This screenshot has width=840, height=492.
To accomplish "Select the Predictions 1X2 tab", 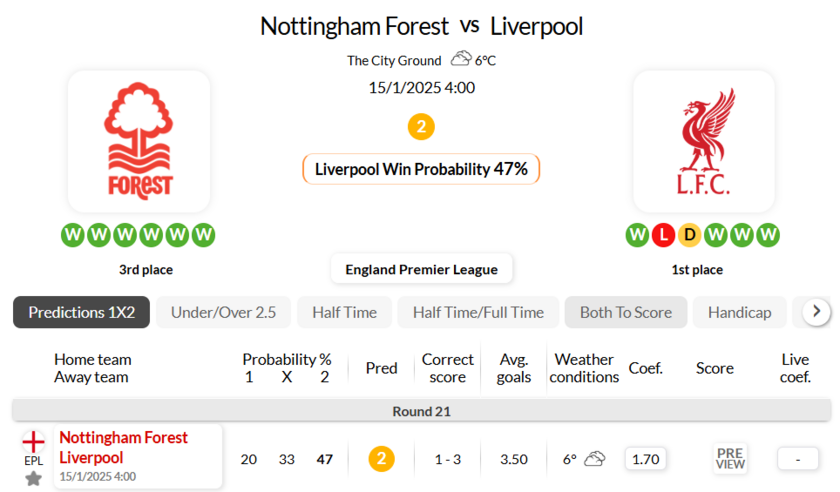I will pos(81,312).
